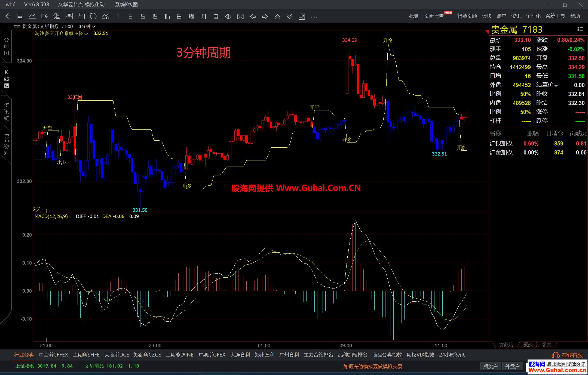Open the list icon beside 贵金属 7183
The width and height of the screenshot is (588, 375).
pyautogui.click(x=580, y=29)
